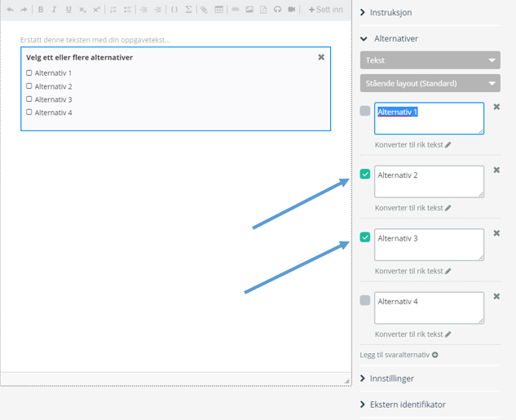Convert Alternativ 1 to rich text
The width and height of the screenshot is (516, 420).
point(412,145)
